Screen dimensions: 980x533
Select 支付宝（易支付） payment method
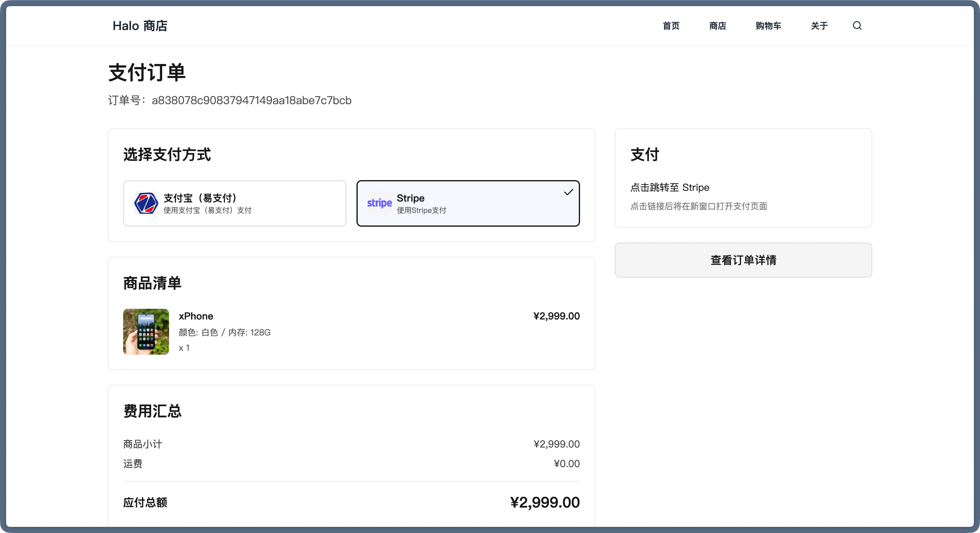click(234, 203)
